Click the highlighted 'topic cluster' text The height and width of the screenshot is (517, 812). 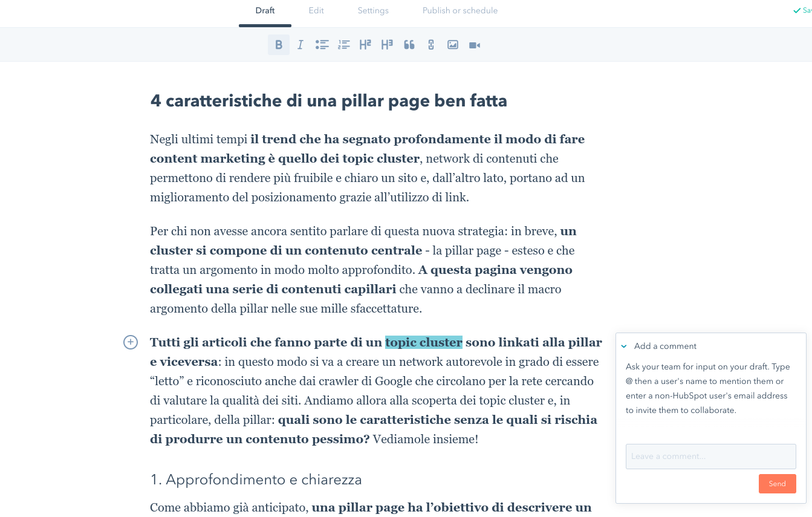(x=424, y=342)
